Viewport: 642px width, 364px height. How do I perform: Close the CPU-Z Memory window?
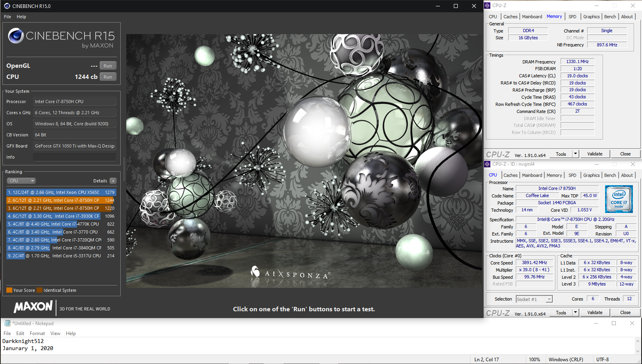click(633, 6)
